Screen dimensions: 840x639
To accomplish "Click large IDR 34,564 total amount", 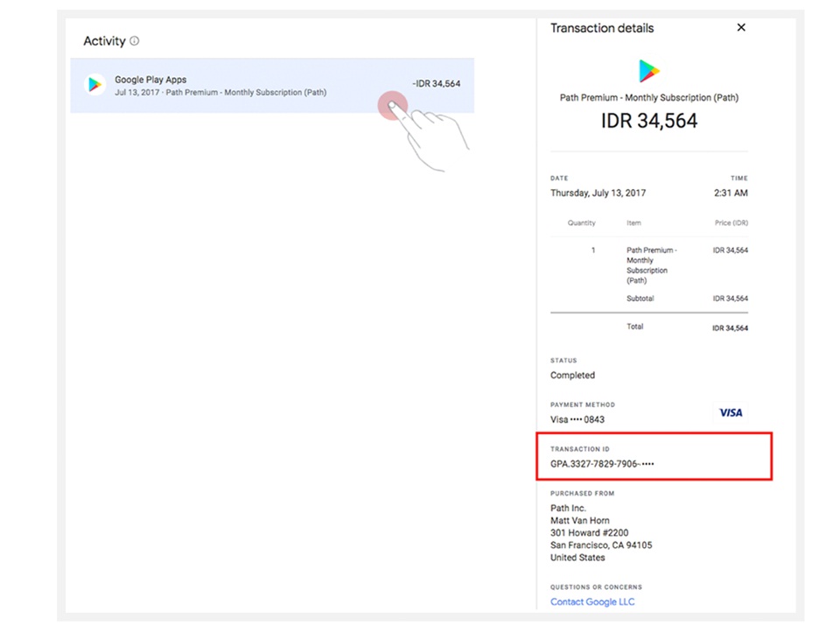I will (x=648, y=121).
